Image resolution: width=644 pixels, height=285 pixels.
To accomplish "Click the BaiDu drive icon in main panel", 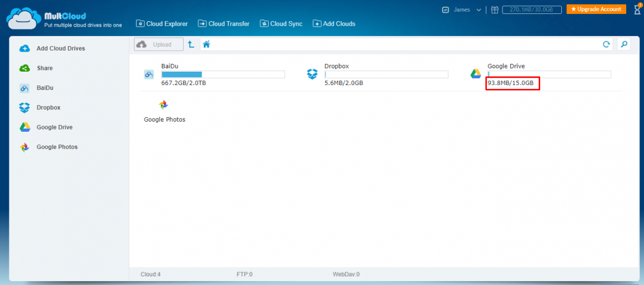I will point(149,74).
